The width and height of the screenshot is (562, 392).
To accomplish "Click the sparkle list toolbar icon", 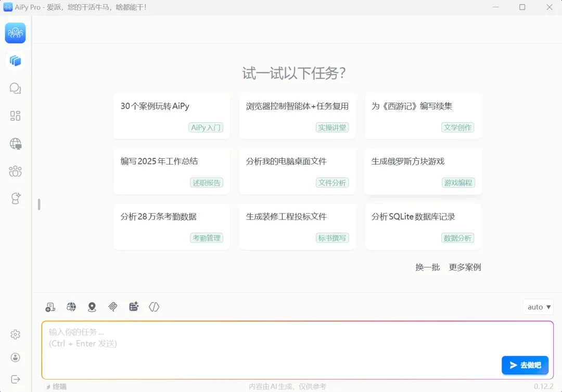I will pyautogui.click(x=134, y=307).
